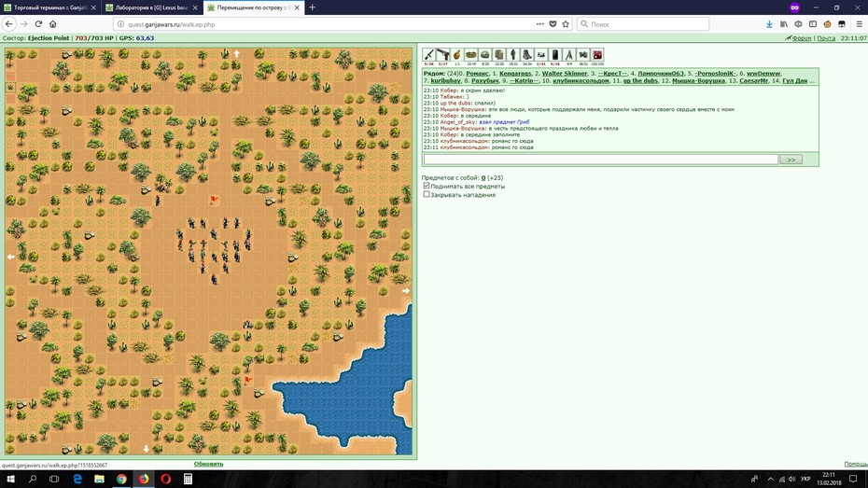
Task: Click the red flag north of the player group
Action: pos(215,200)
